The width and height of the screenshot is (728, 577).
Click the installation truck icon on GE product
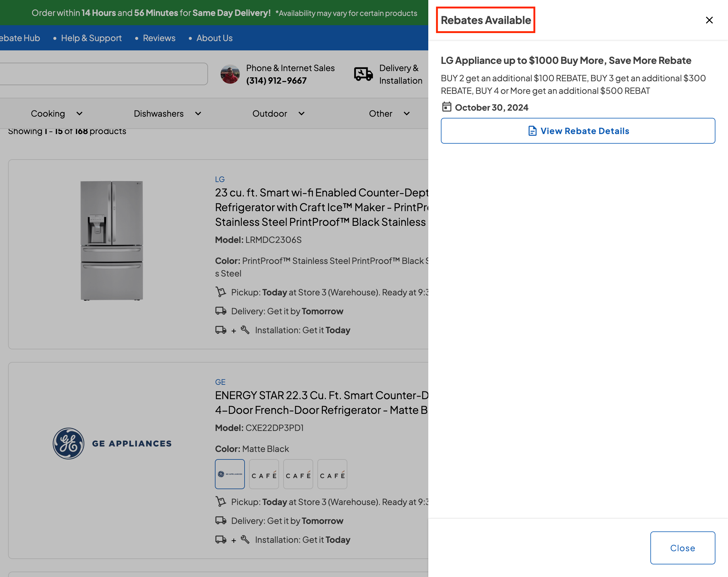pos(221,540)
